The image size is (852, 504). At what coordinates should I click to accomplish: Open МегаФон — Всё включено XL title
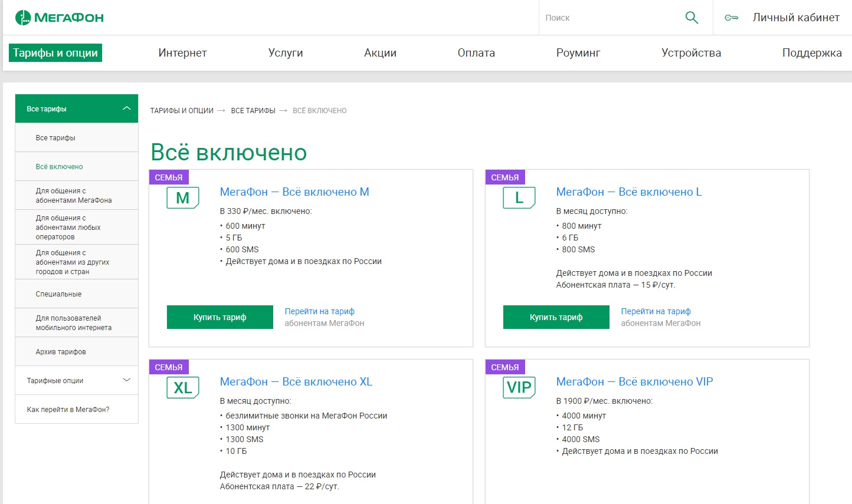tap(296, 381)
